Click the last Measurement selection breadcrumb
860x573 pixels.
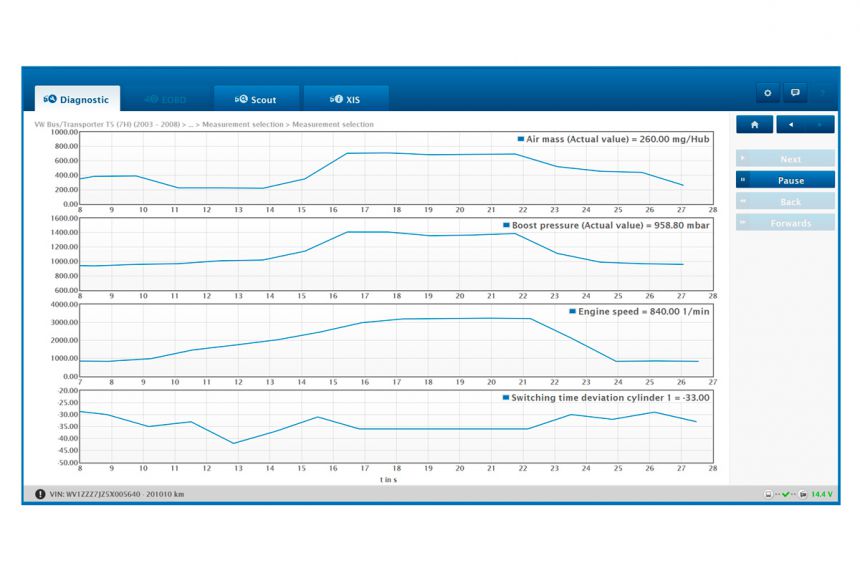(x=333, y=124)
